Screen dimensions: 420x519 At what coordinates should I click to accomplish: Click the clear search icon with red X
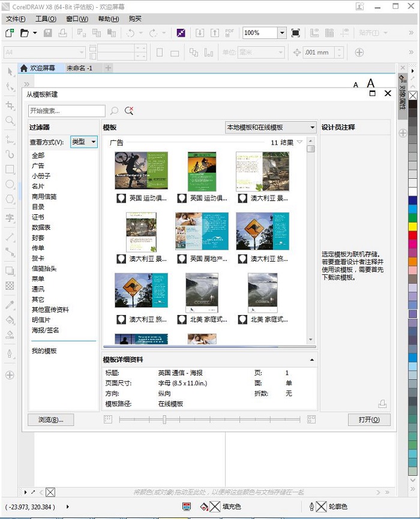[x=129, y=111]
